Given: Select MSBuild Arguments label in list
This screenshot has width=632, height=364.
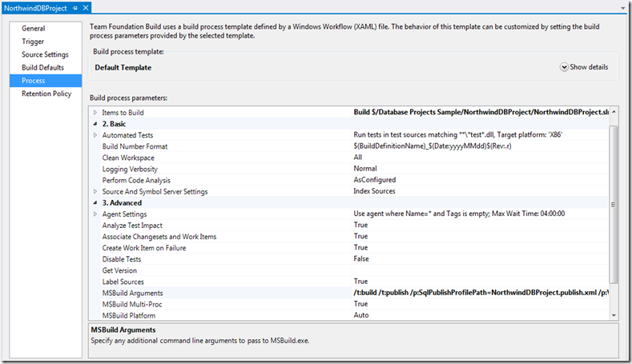Looking at the screenshot, I should tap(133, 293).
